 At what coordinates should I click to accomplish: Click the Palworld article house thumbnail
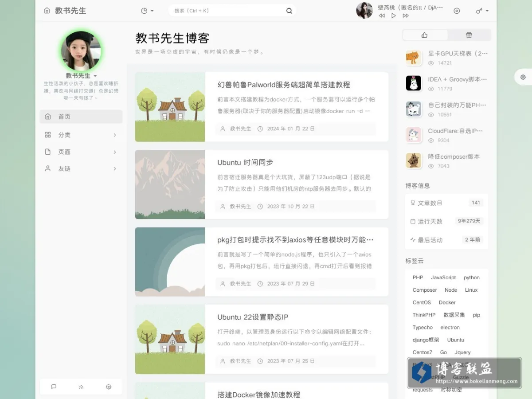tap(170, 107)
